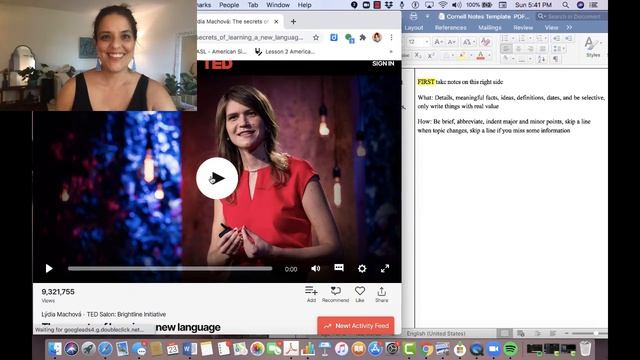The height and width of the screenshot is (360, 640).
Task: Increase paragraph indent in Word
Action: tap(569, 38)
